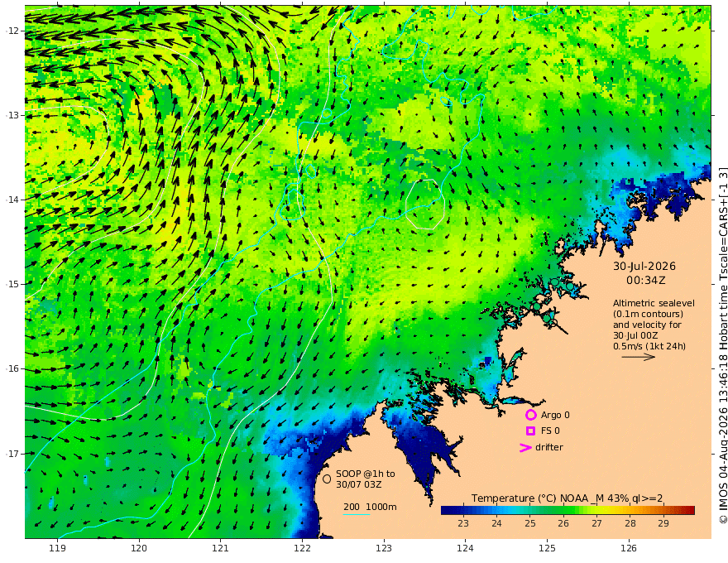Screen dimensions: 728x563
Task: Click the magenta Argo circle legend icon
Action: [530, 415]
